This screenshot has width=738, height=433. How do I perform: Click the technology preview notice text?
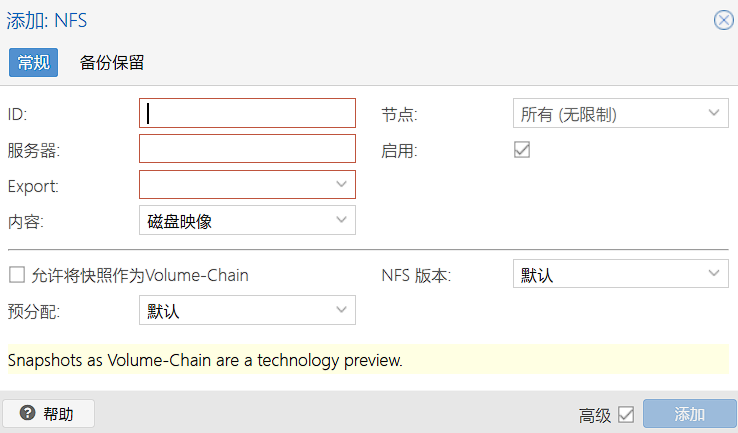205,359
